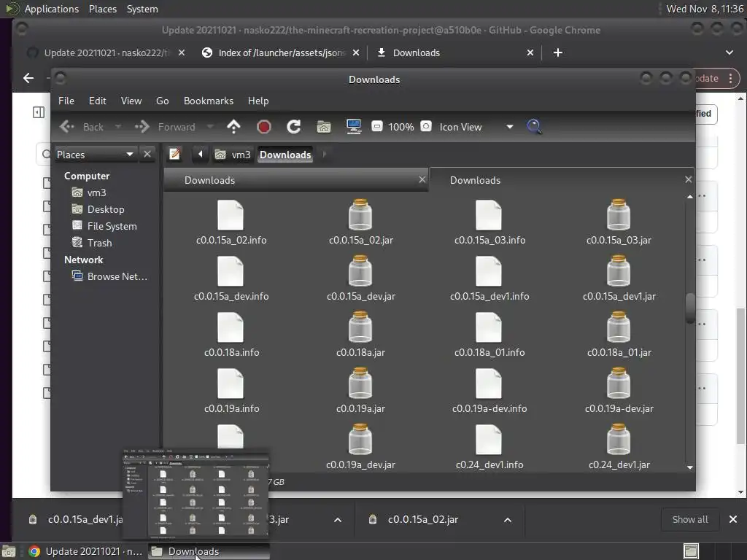This screenshot has width=747, height=560.
Task: Click the vm3 path button
Action: click(x=233, y=155)
